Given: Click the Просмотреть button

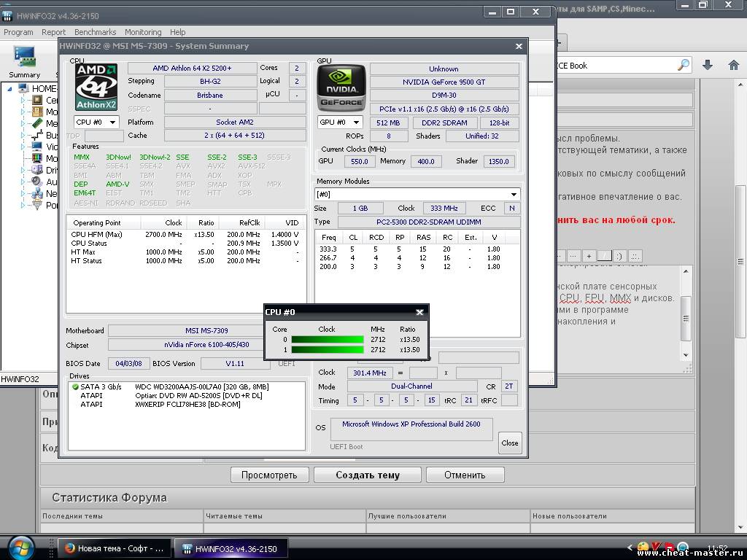Looking at the screenshot, I should pyautogui.click(x=269, y=475).
